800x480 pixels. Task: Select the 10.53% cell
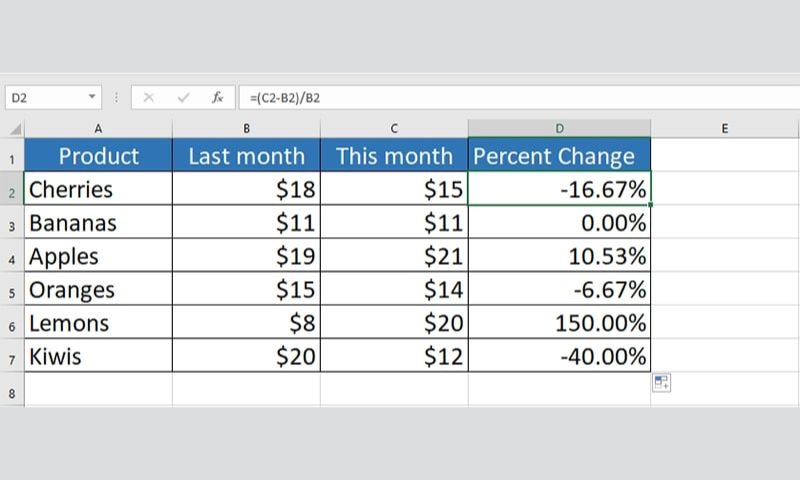coord(559,256)
